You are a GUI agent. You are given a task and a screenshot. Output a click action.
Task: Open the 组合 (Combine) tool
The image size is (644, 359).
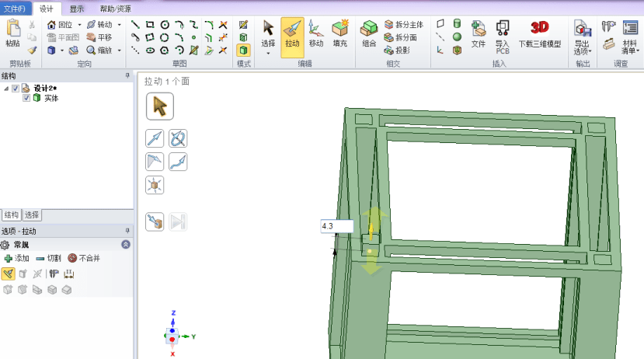point(369,33)
